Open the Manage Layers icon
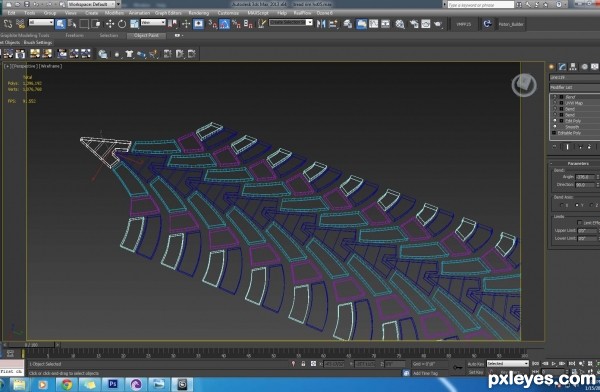The image size is (600, 392). click(x=348, y=24)
